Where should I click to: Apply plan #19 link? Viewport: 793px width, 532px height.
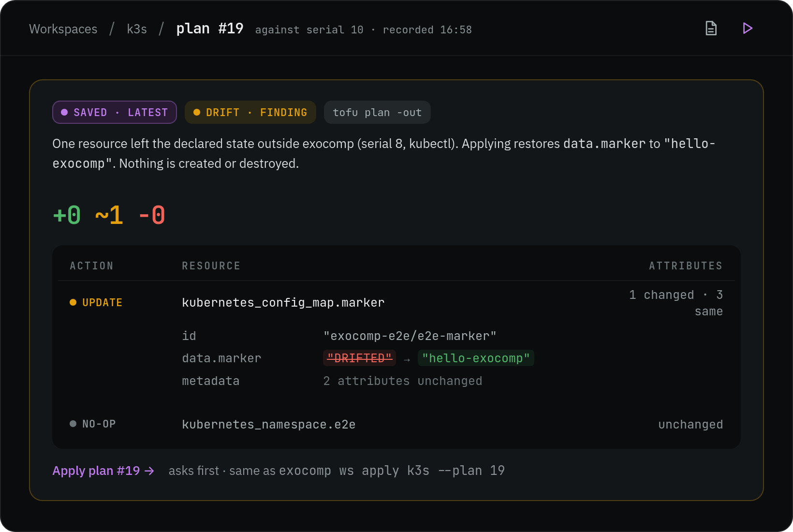tap(103, 471)
